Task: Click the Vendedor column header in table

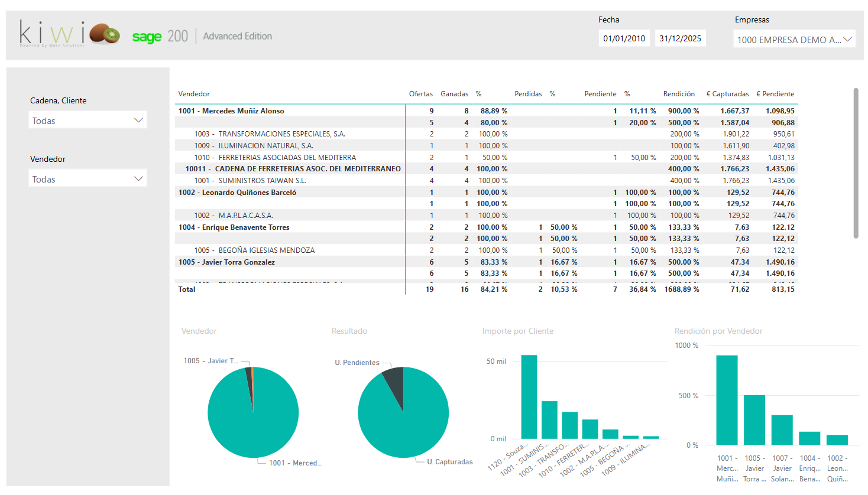Action: [194, 94]
